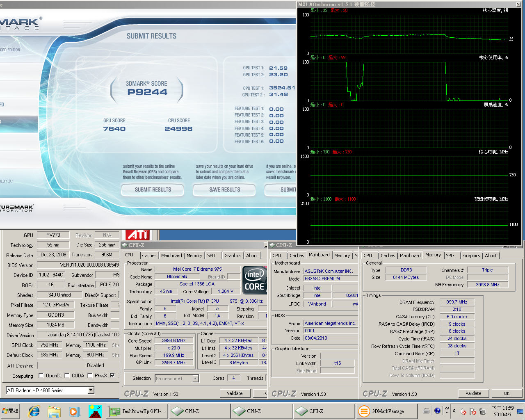Click the Driver Version field in GPU-Z

[78, 335]
